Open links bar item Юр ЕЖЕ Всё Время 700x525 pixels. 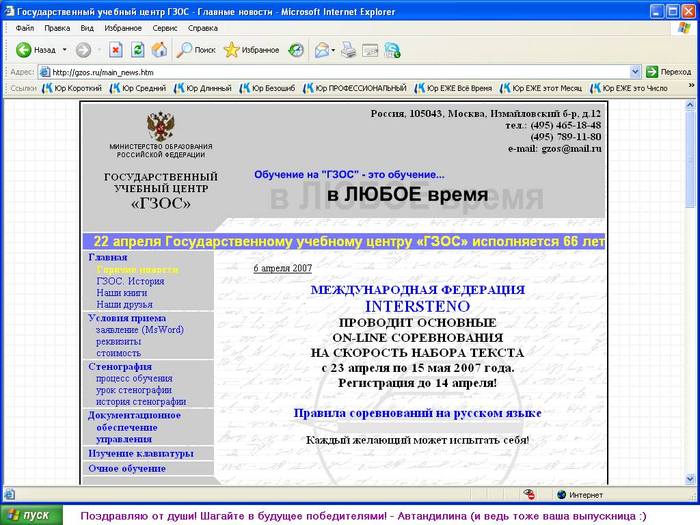[x=453, y=88]
